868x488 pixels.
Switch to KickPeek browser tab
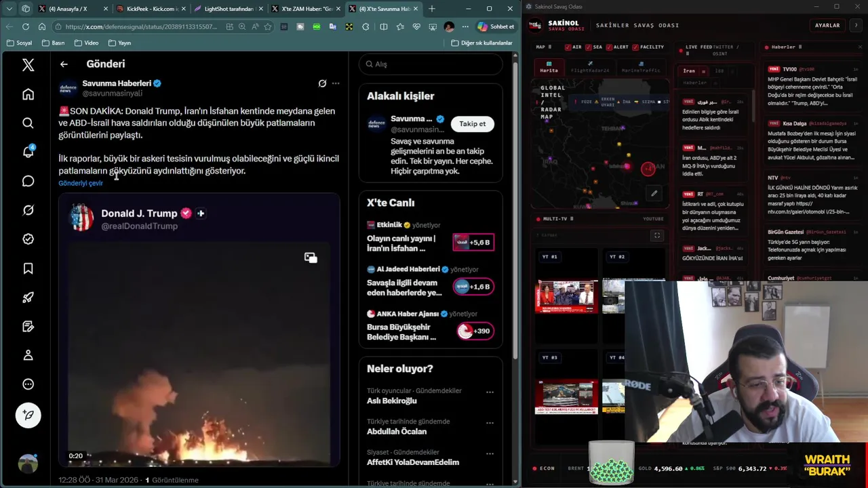click(x=152, y=9)
